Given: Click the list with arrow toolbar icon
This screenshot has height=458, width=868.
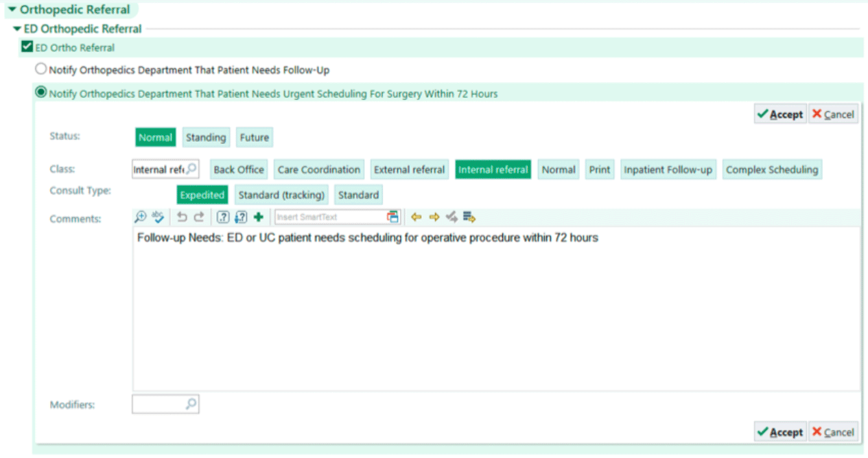Looking at the screenshot, I should [469, 217].
